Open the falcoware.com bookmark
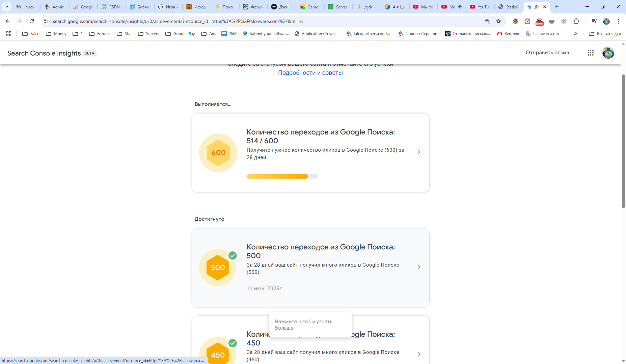 click(x=542, y=34)
